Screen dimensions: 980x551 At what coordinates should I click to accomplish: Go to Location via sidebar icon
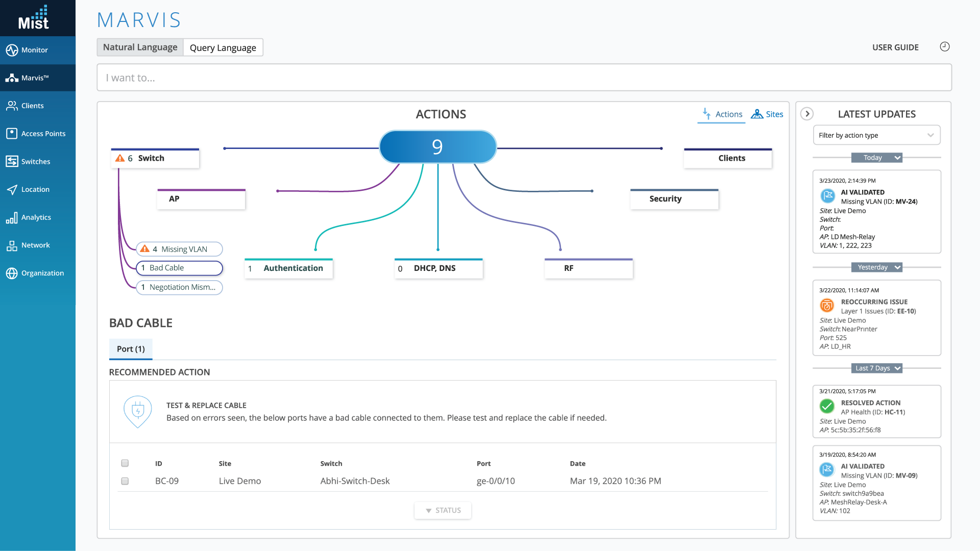point(12,189)
